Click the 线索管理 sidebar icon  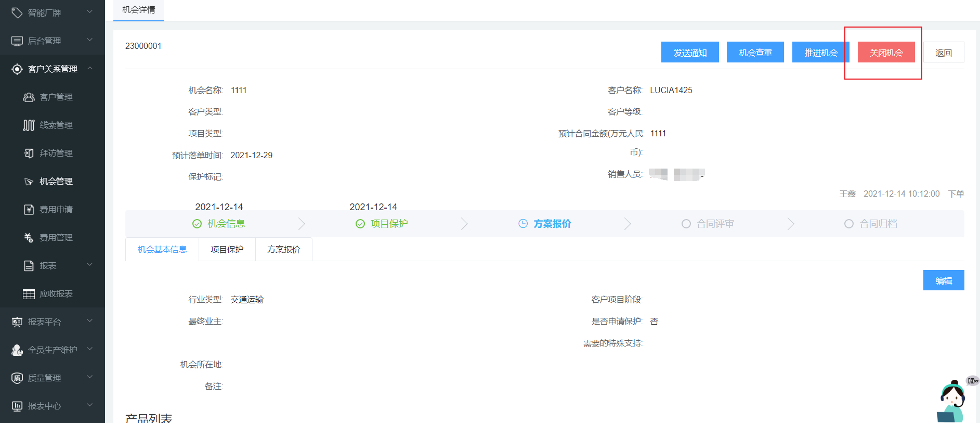click(29, 125)
